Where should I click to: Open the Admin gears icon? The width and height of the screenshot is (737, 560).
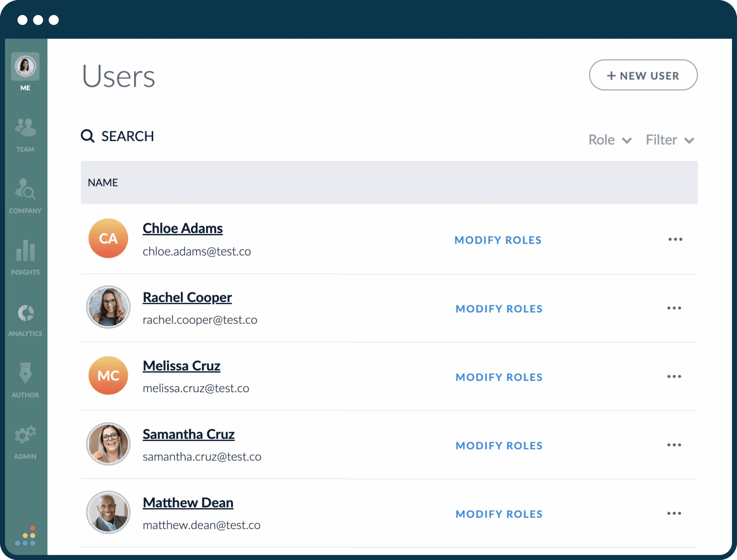pyautogui.click(x=25, y=435)
